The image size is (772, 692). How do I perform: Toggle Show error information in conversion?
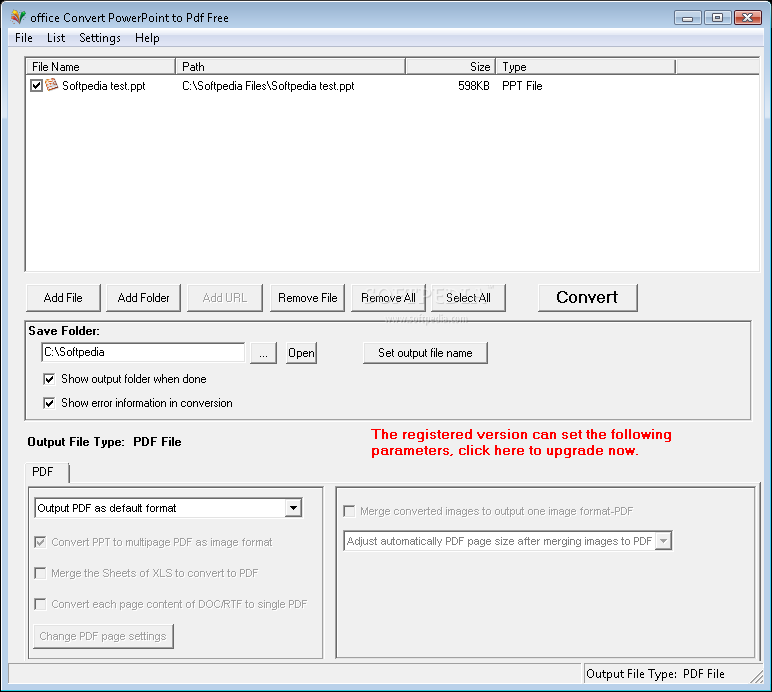49,403
